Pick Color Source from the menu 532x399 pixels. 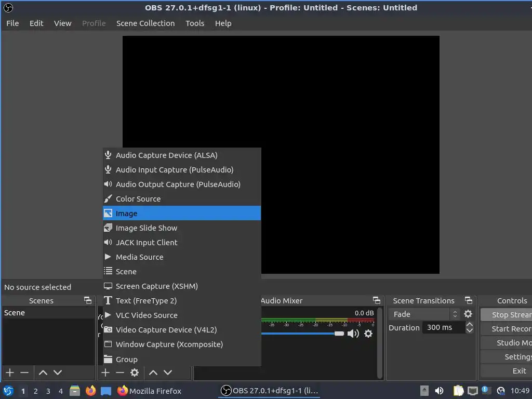[182, 199]
